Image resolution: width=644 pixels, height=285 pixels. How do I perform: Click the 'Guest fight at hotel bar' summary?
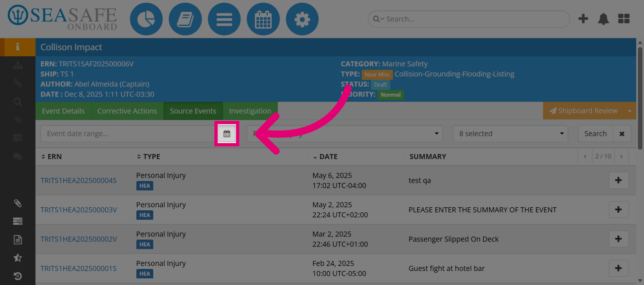(446, 268)
